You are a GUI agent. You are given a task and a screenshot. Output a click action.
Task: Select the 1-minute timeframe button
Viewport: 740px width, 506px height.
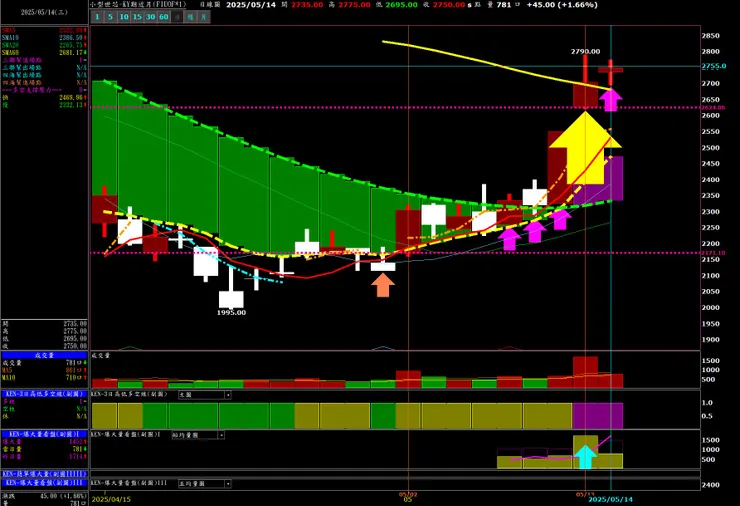[x=97, y=17]
